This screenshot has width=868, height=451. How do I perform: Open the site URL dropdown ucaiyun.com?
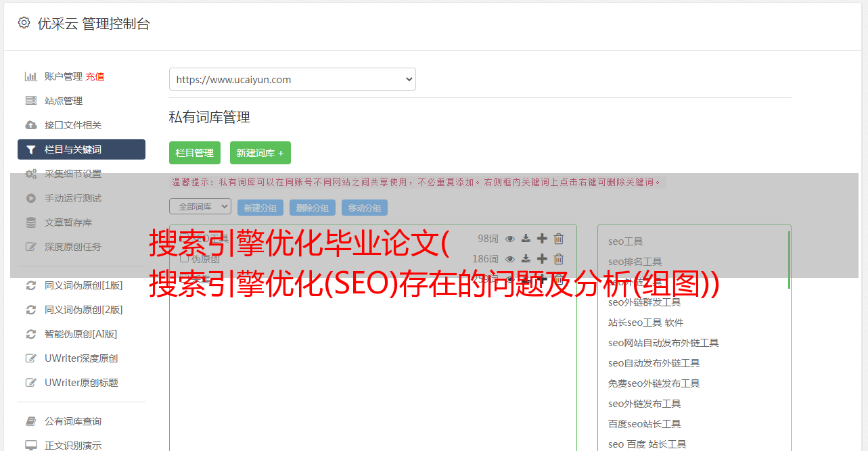coord(292,79)
